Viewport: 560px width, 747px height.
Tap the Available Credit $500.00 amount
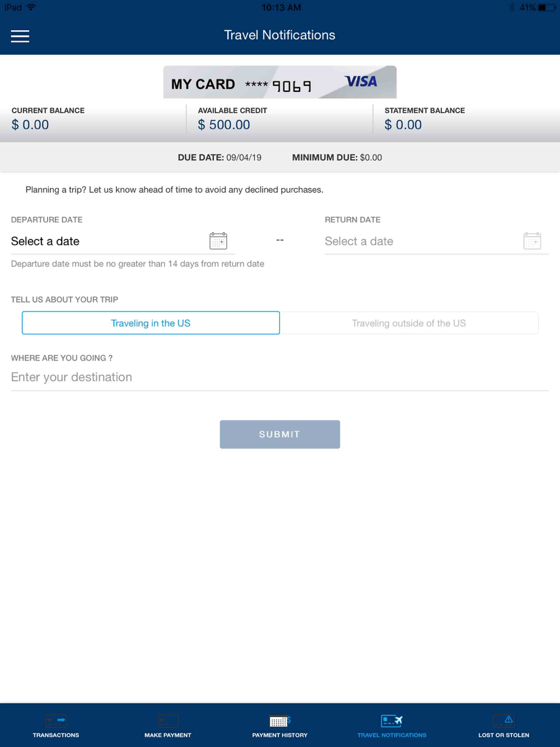(224, 125)
